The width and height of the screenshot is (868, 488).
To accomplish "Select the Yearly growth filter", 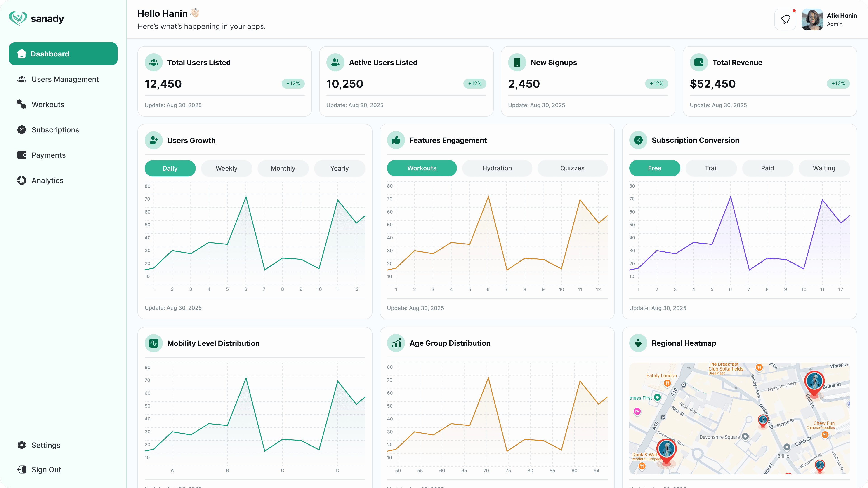I will coord(339,168).
